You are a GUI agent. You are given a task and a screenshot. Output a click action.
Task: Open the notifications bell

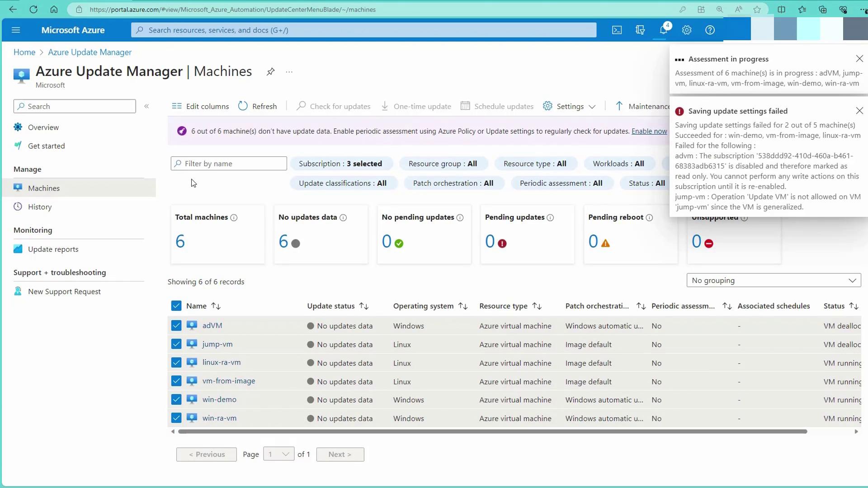click(x=663, y=30)
